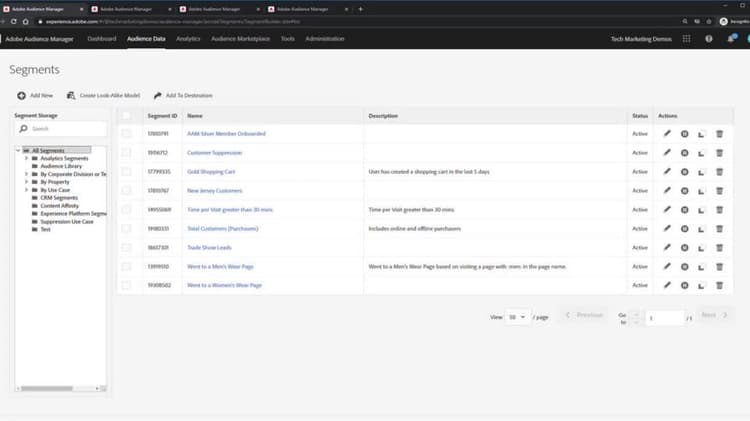Delete the Went to a Women's Wear Page segment
Screen dimensions: 750x421
click(x=719, y=285)
